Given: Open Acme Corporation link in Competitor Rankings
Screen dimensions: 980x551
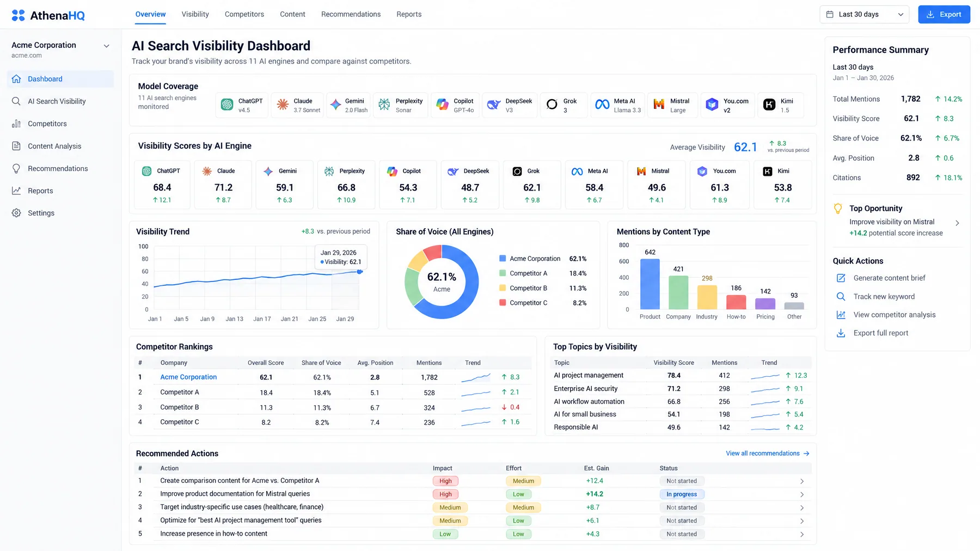Looking at the screenshot, I should tap(188, 377).
